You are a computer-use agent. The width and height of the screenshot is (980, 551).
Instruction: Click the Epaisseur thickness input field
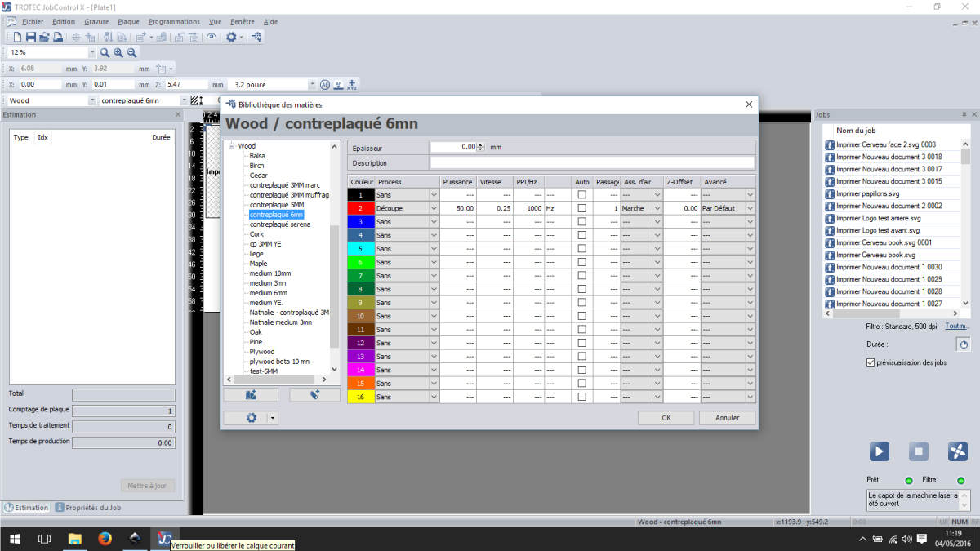click(454, 147)
